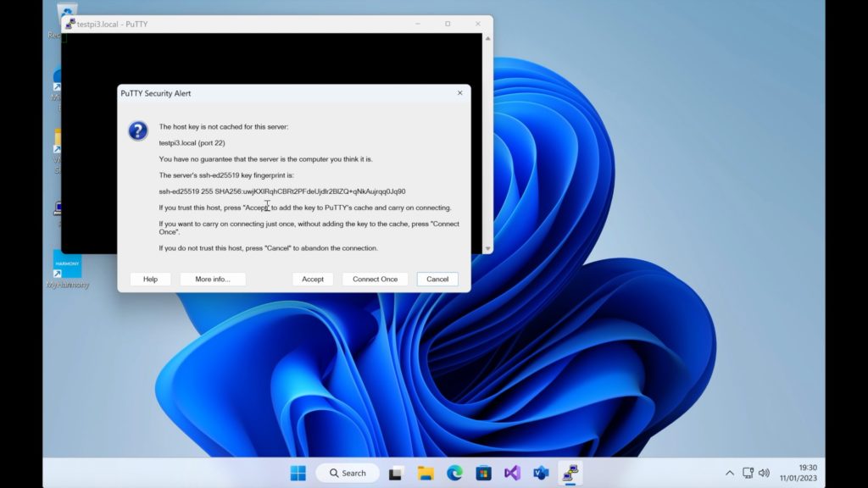Maximize the testpi3.local PuTTY window
Screen dimensions: 868x488
(x=448, y=24)
